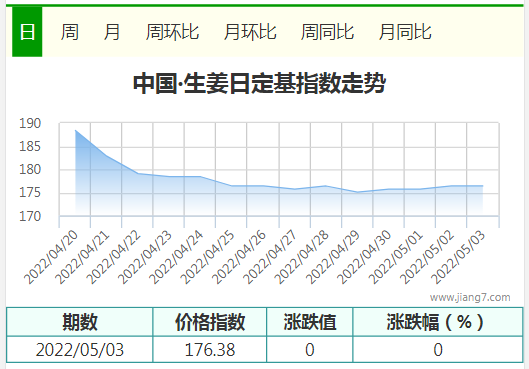This screenshot has height=369, width=529.
Task: Click the 价格指数 column header
Action: pyautogui.click(x=210, y=322)
